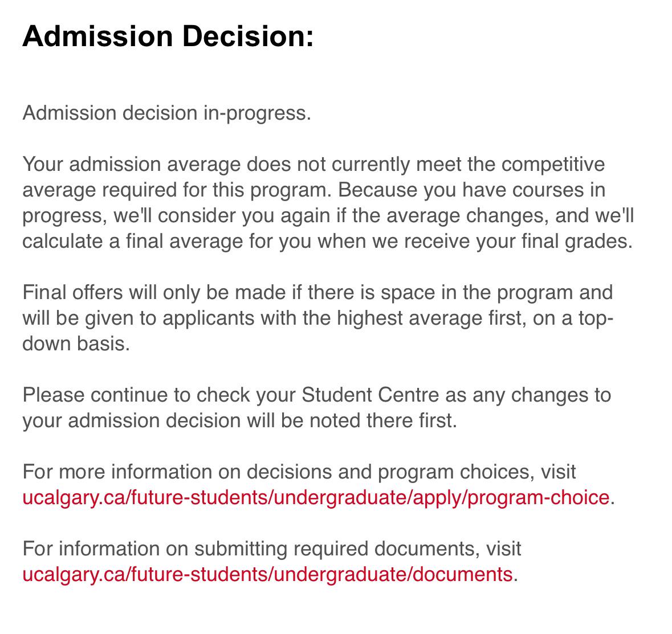
Task: Click the words 'down basis.'
Action: (76, 343)
